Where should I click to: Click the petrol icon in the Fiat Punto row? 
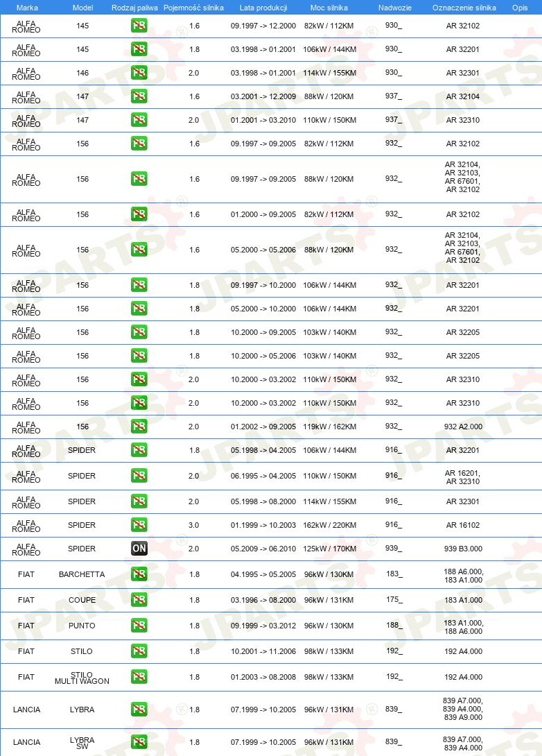(x=139, y=626)
